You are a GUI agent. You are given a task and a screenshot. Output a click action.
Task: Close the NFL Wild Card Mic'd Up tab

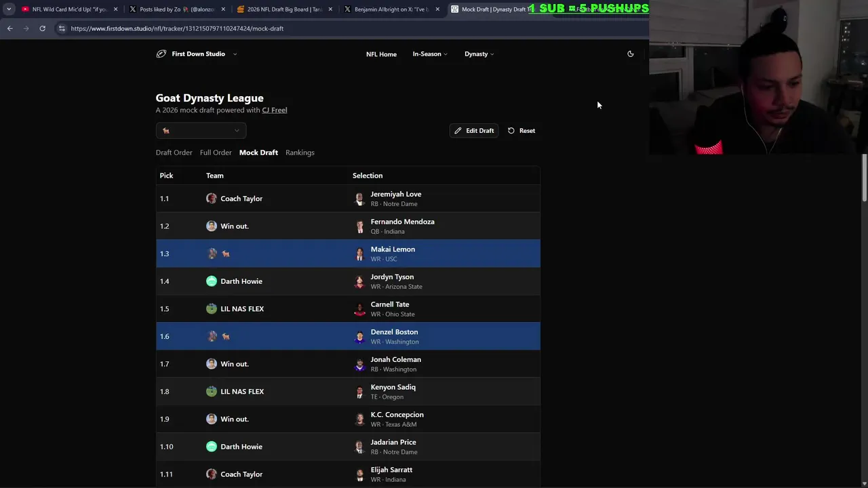pos(115,9)
